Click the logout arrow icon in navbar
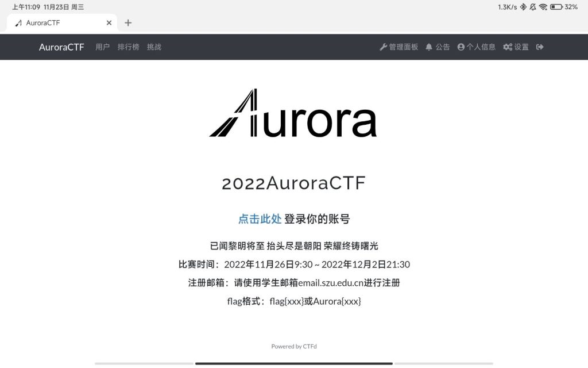This screenshot has height=368, width=588. [540, 47]
